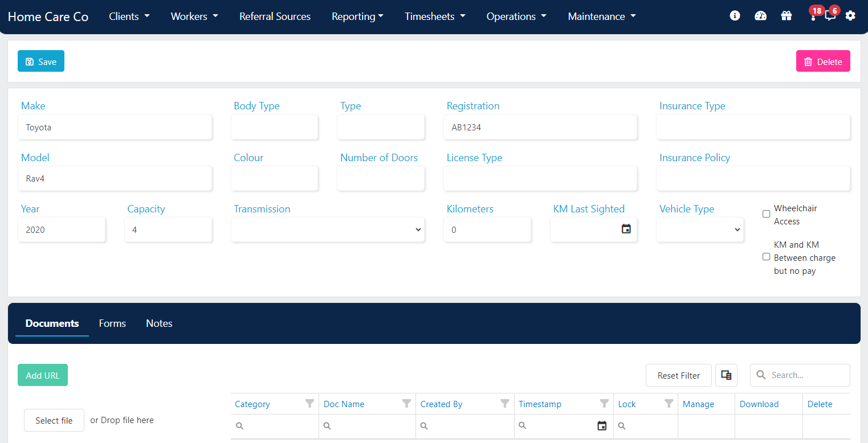Click the pink Delete button

pos(823,61)
